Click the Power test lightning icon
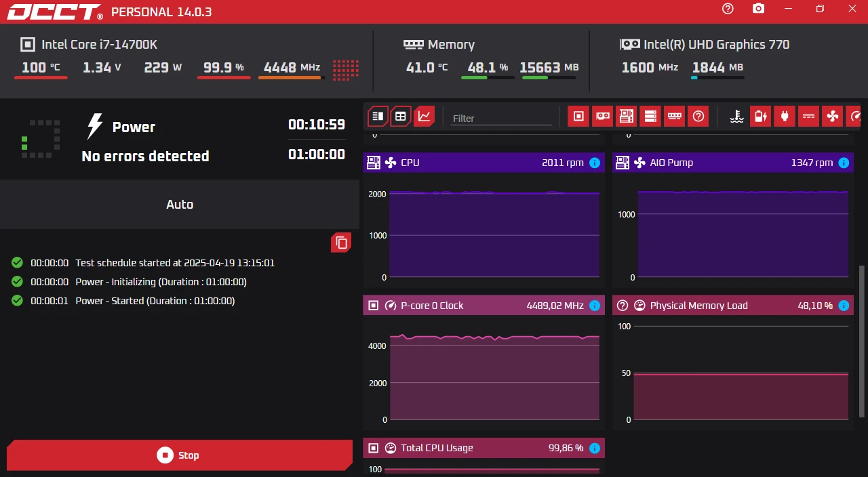Viewport: 868px width, 477px height. 94,127
